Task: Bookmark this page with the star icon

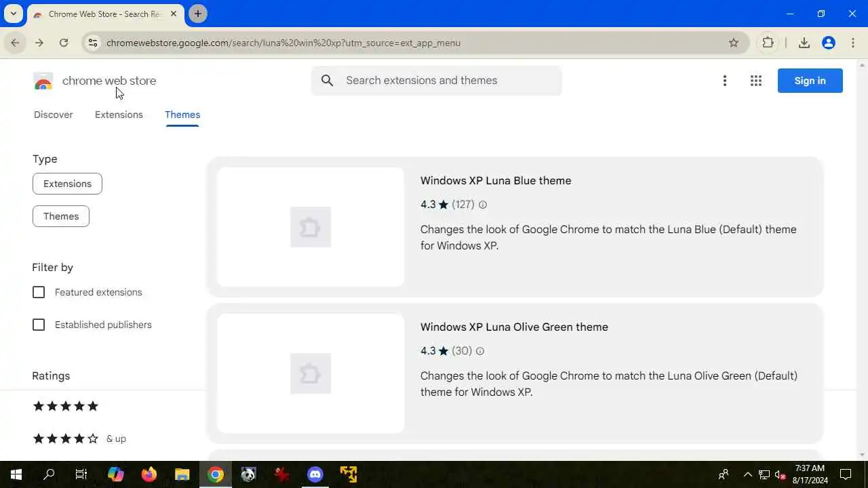Action: pyautogui.click(x=734, y=43)
